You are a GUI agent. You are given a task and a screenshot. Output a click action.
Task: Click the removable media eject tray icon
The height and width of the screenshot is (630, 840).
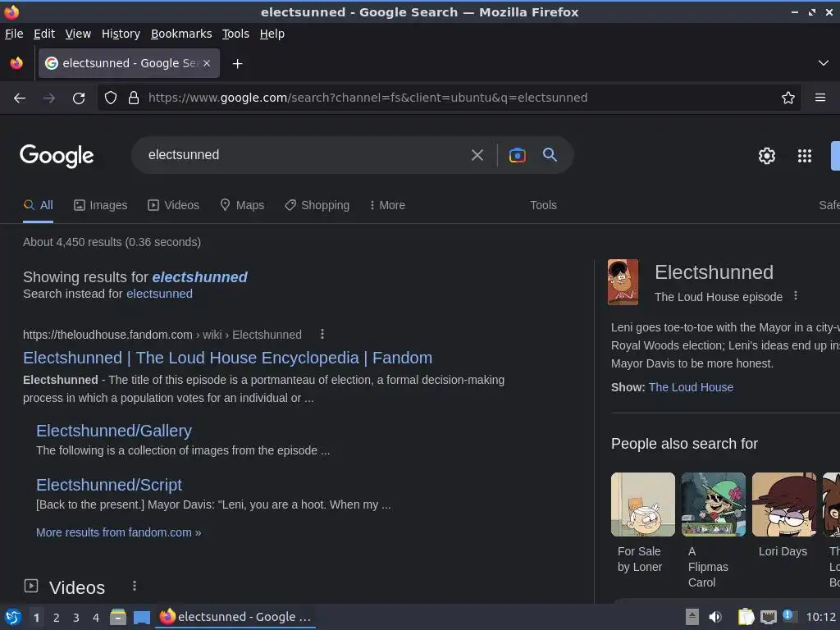click(x=692, y=617)
